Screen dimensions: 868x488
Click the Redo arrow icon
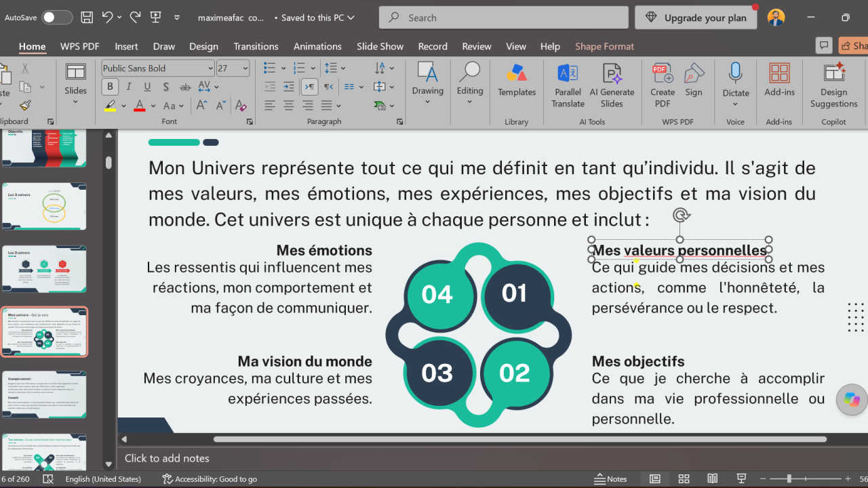pos(135,18)
